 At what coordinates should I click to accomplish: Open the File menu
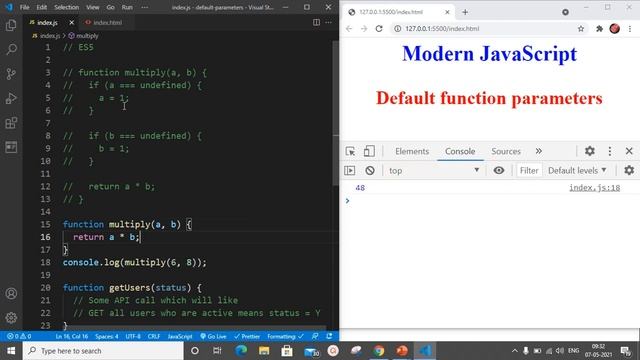click(24, 7)
